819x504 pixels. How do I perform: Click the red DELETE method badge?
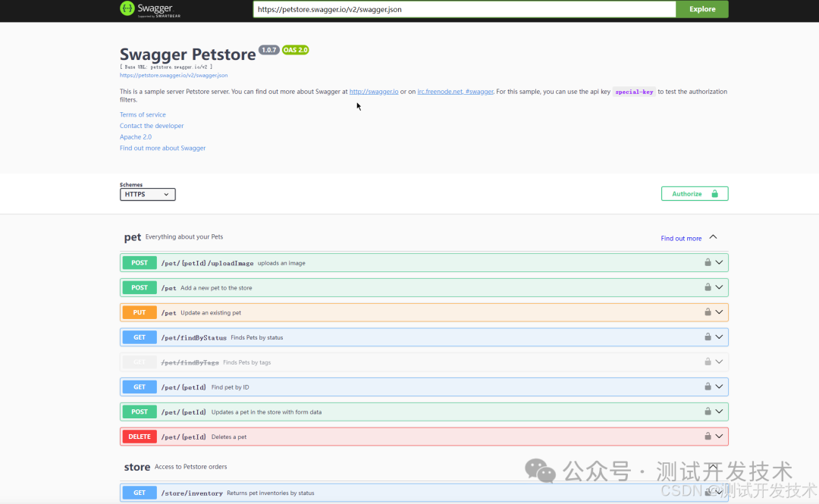tap(140, 437)
